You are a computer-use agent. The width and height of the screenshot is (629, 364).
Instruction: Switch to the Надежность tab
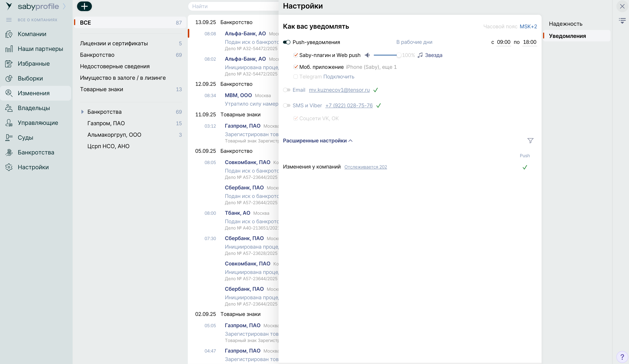(x=565, y=24)
